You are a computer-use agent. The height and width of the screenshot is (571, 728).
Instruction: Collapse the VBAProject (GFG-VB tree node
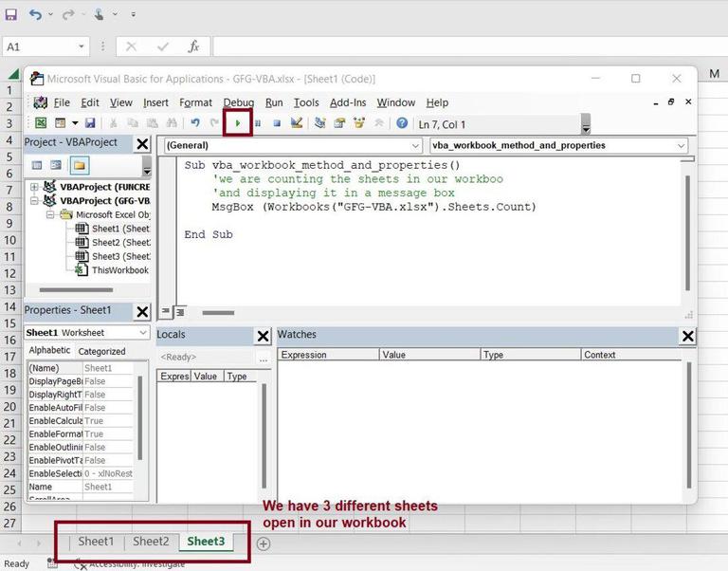click(x=34, y=201)
